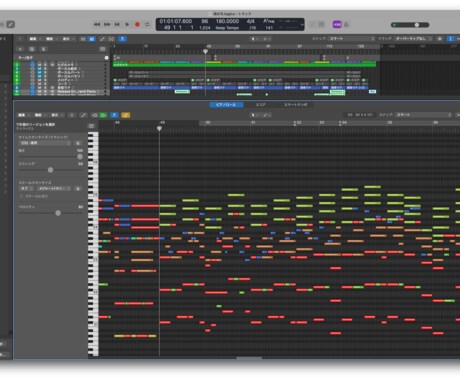Toggle the green MIDI Out button in the piano roll
The image size is (460, 380).
104,115
